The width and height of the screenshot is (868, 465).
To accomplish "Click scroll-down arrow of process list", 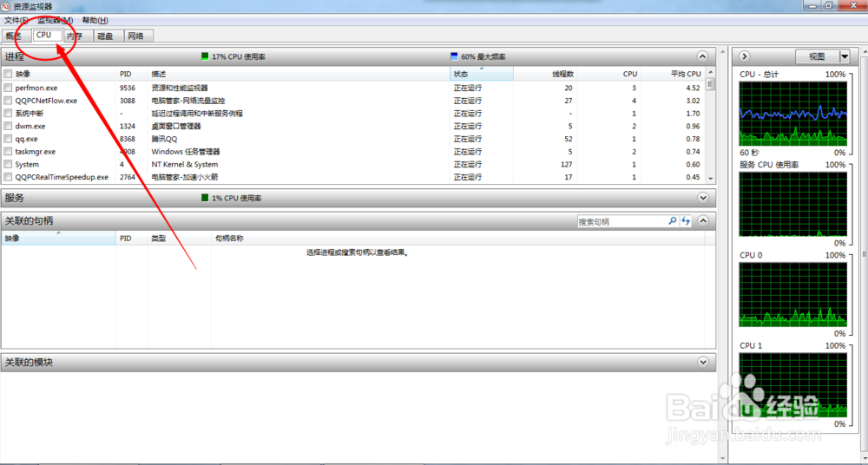I will 711,179.
